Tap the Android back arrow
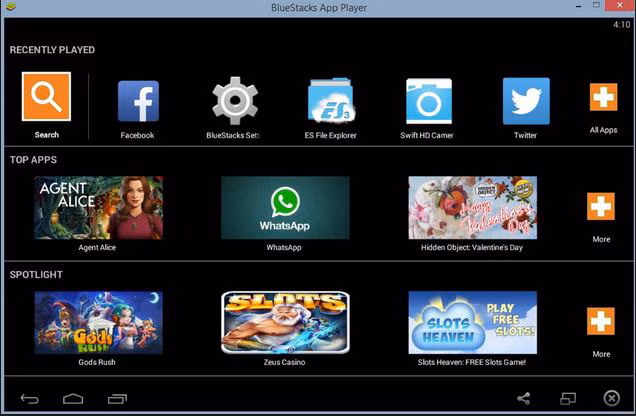The height and width of the screenshot is (416, 636). coord(30,399)
